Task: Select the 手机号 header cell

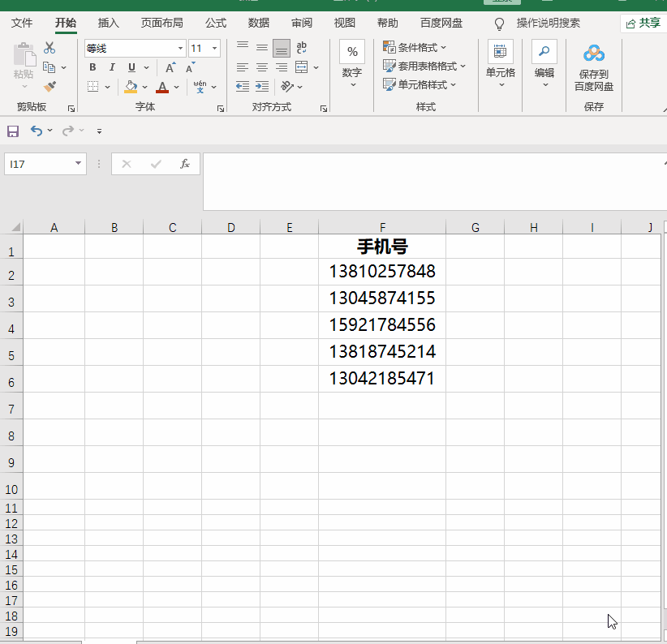Action: [382, 247]
